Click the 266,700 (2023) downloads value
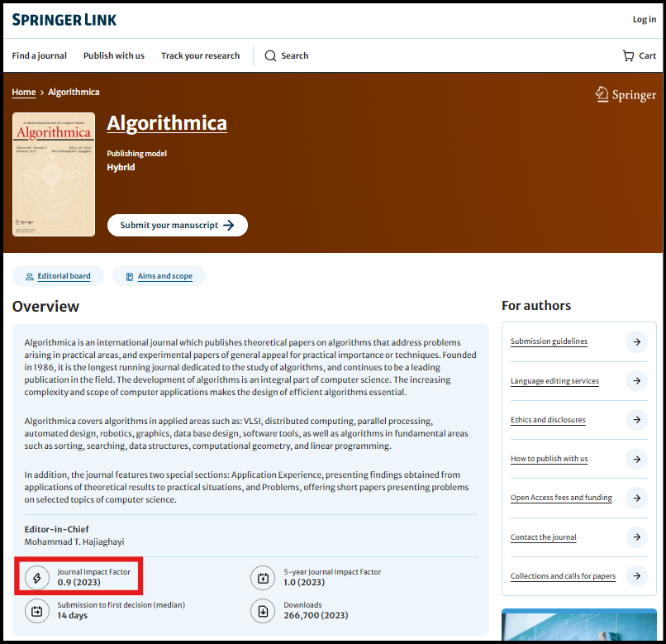 (316, 616)
